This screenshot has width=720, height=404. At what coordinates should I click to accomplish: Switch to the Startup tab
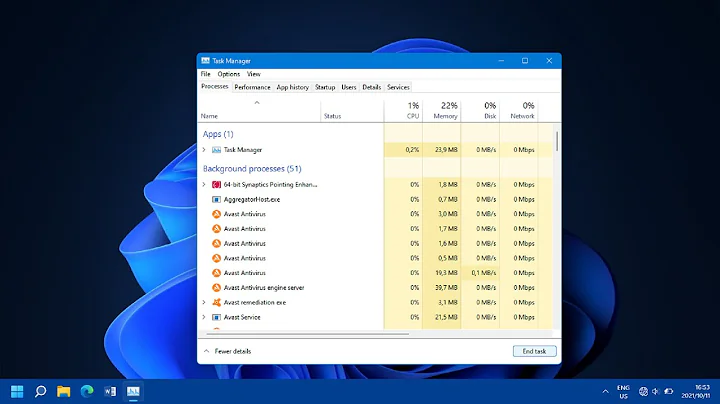point(325,87)
